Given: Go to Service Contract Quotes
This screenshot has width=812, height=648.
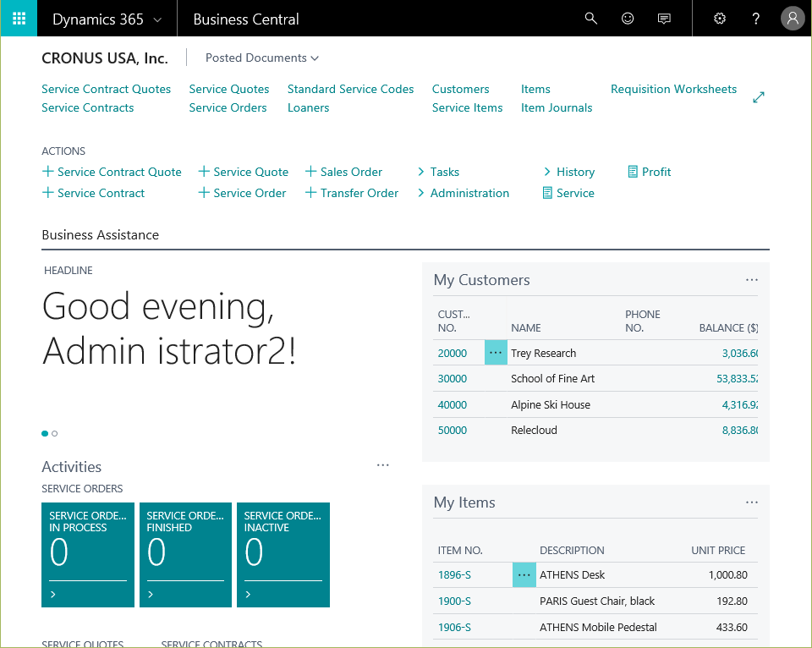Looking at the screenshot, I should click(107, 89).
